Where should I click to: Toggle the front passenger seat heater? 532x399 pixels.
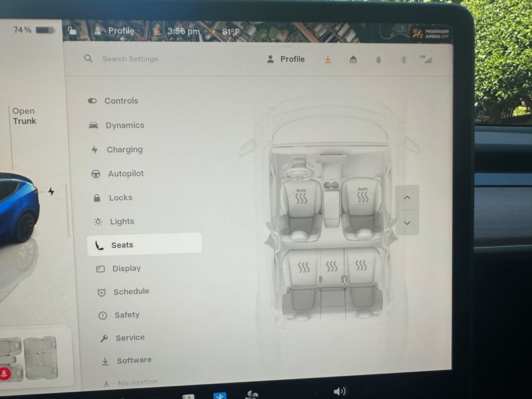pyautogui.click(x=362, y=196)
